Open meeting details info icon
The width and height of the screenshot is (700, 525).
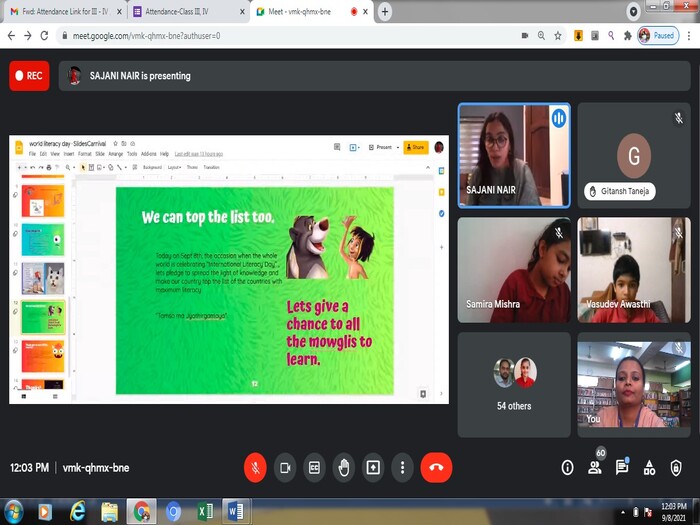[x=567, y=467]
